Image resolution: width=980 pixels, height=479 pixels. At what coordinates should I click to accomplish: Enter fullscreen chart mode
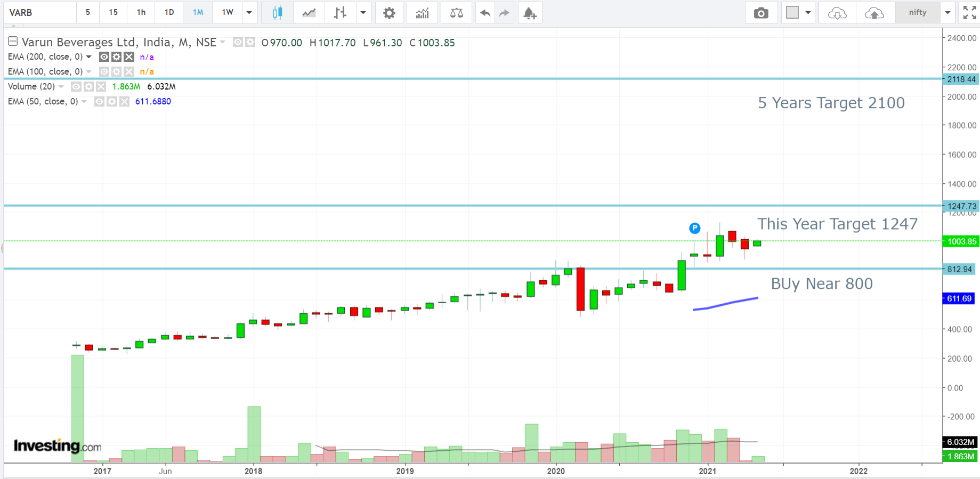[969, 13]
